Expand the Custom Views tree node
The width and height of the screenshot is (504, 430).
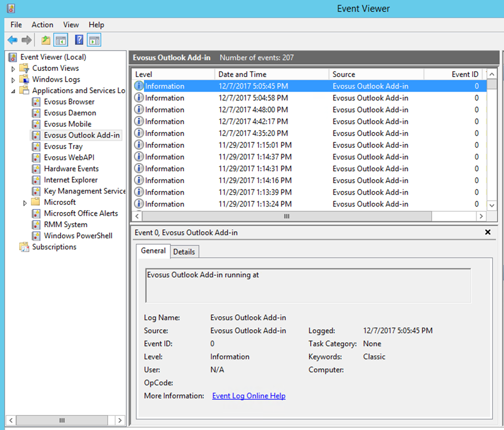pos(13,68)
